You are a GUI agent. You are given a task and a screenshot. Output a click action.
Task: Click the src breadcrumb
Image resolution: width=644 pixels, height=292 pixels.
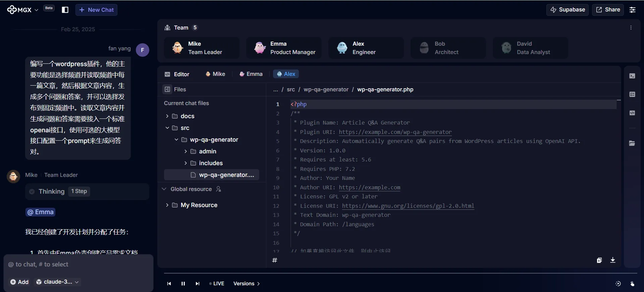point(291,89)
